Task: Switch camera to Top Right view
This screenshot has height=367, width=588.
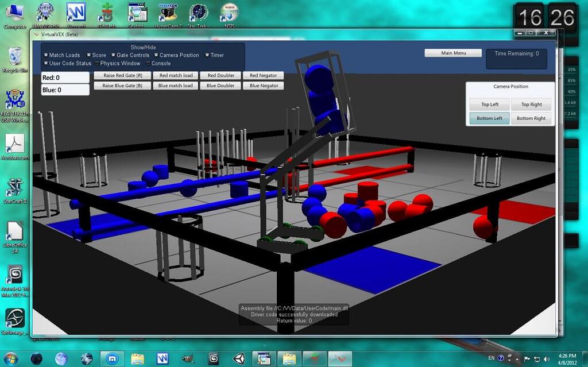Action: 530,105
